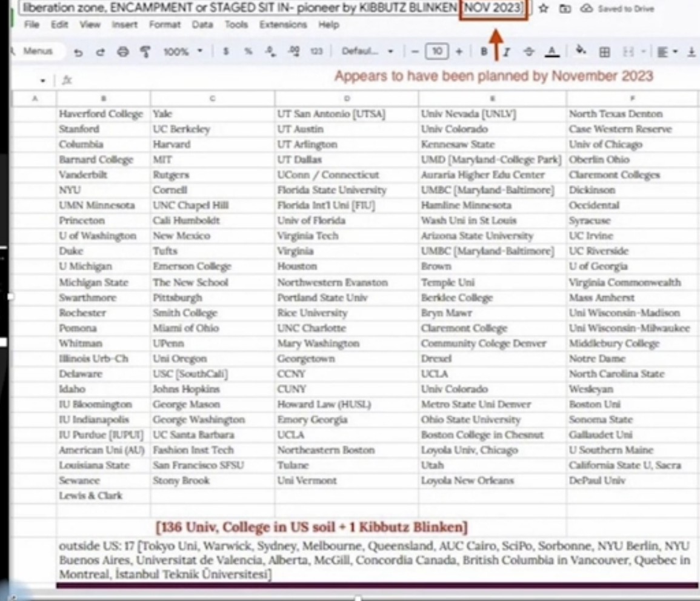This screenshot has width=700, height=601.
Task: Open the View menu
Action: pyautogui.click(x=90, y=25)
